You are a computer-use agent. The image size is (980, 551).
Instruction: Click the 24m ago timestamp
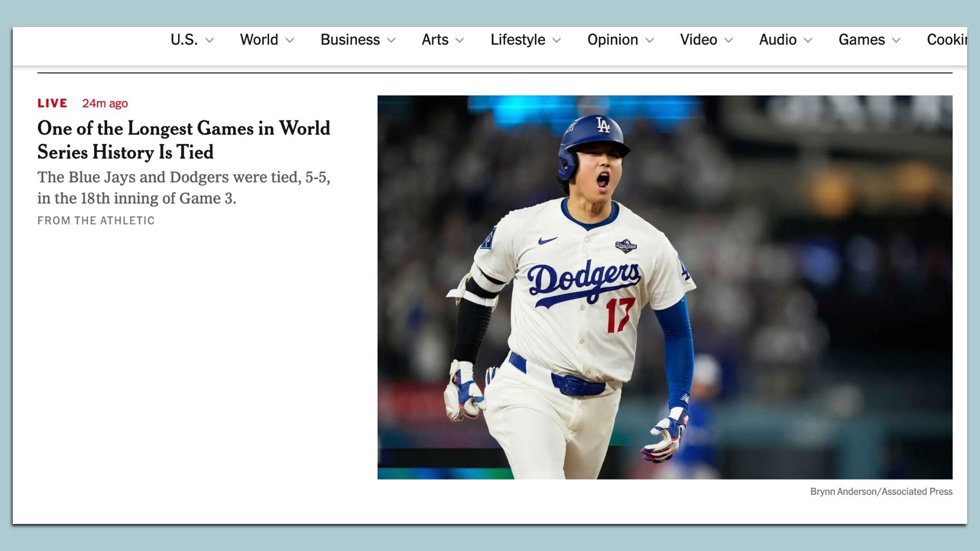point(105,103)
